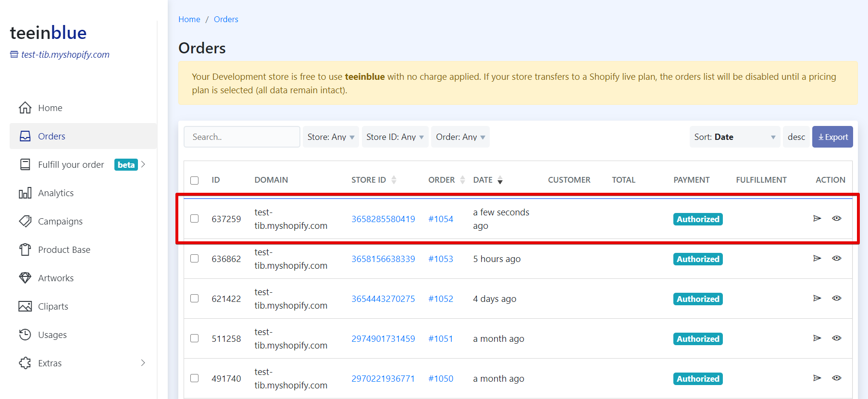Click the Home house icon in sidebar

[25, 108]
